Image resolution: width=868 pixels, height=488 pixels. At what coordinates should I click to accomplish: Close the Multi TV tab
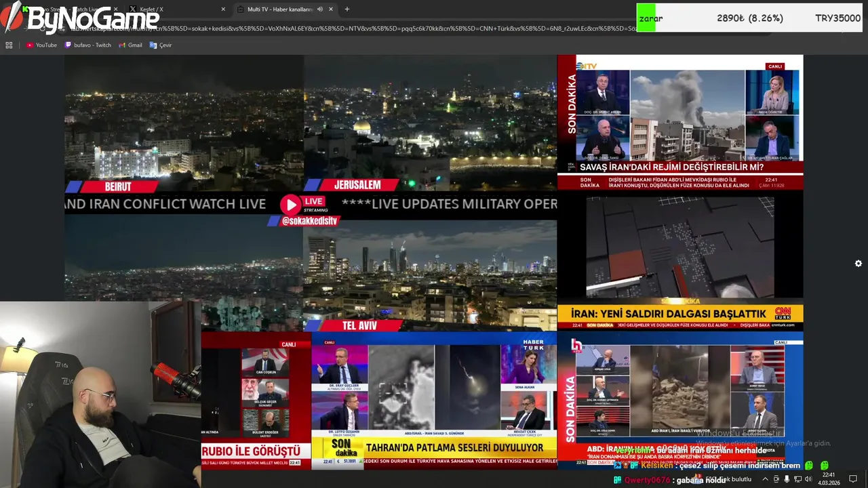coord(331,9)
